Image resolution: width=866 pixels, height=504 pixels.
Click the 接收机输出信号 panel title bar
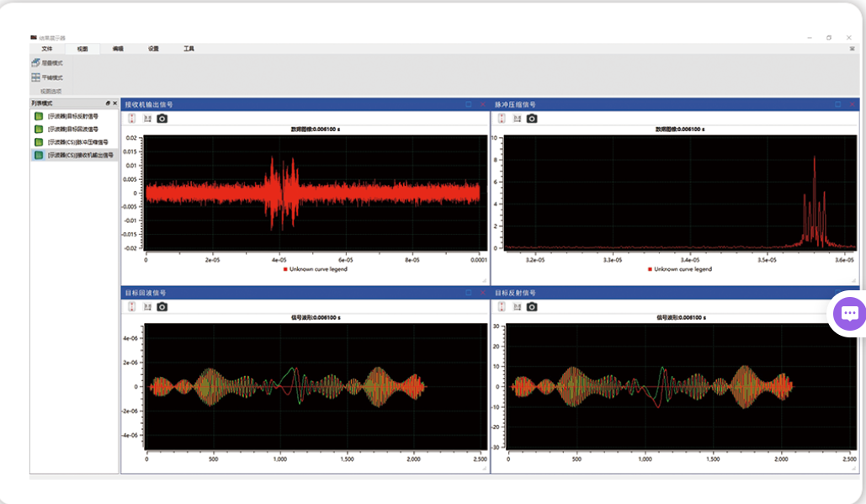pyautogui.click(x=305, y=104)
